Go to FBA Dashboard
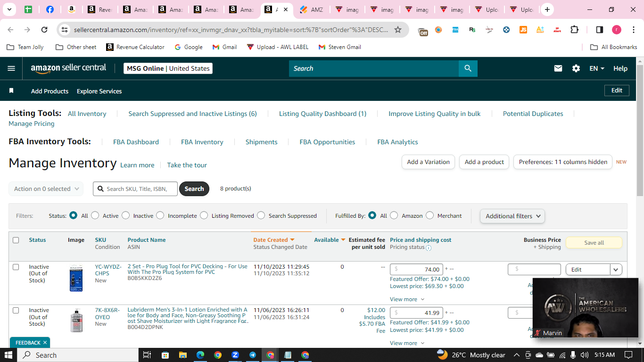The height and width of the screenshot is (362, 644). click(x=136, y=142)
